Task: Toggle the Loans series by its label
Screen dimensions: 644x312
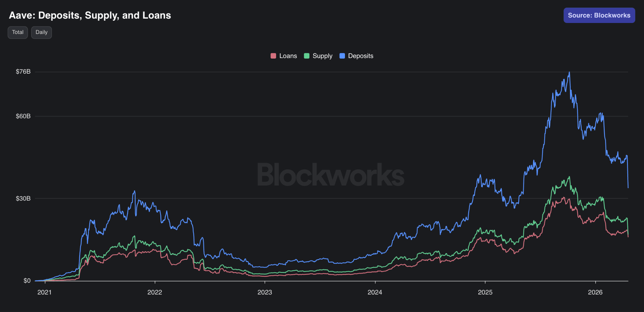Action: tap(288, 56)
